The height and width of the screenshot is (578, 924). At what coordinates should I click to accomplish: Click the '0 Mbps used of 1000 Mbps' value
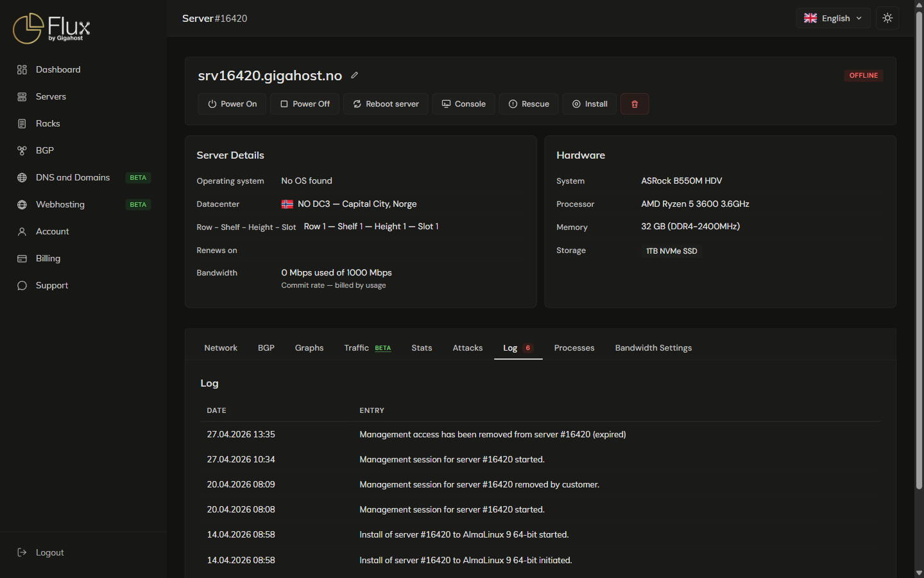click(336, 273)
